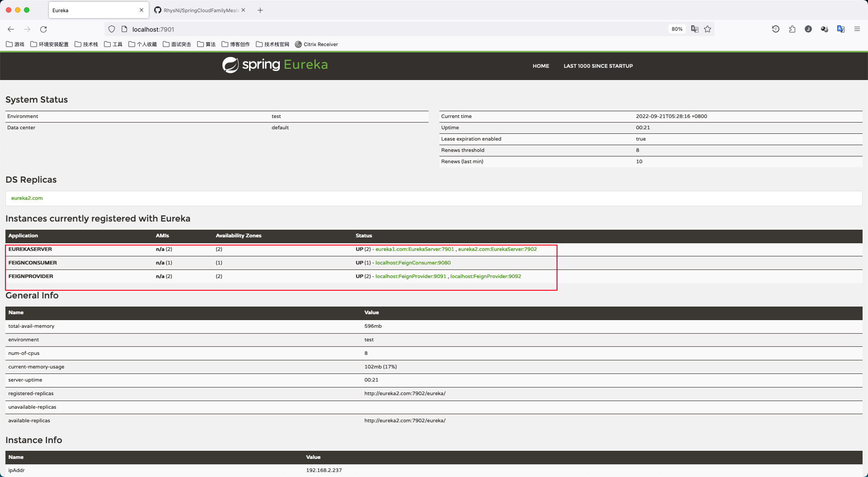The width and height of the screenshot is (868, 477).
Task: Open the 环境安装配置 bookmark folder
Action: point(49,44)
